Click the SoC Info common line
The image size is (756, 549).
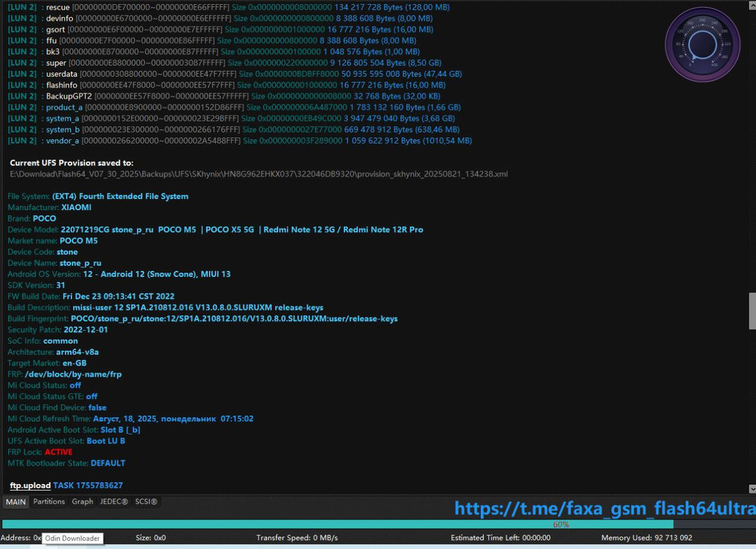pos(43,340)
